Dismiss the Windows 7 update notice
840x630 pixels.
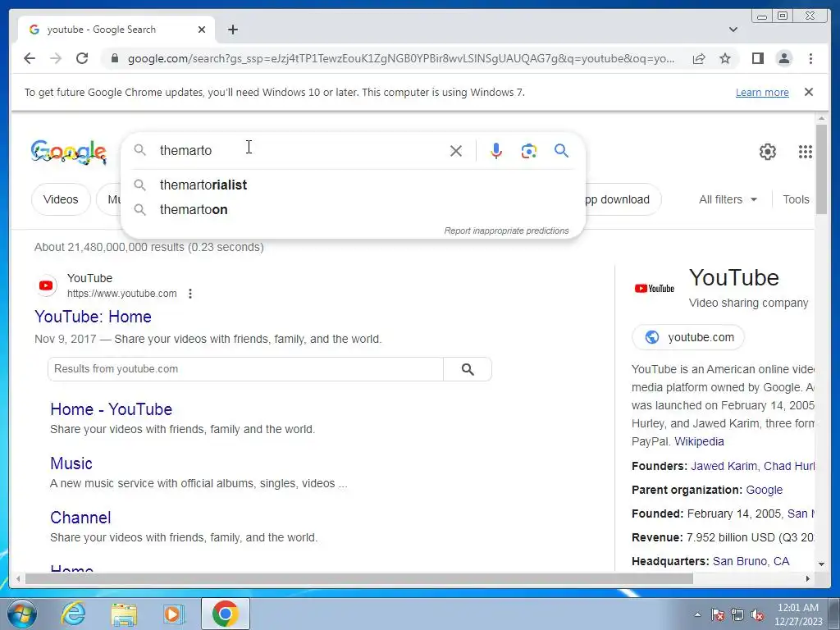(x=808, y=92)
